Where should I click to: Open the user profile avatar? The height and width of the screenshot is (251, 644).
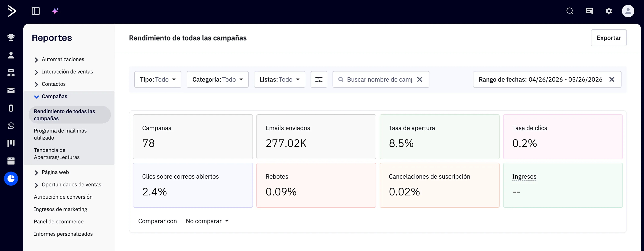[628, 11]
